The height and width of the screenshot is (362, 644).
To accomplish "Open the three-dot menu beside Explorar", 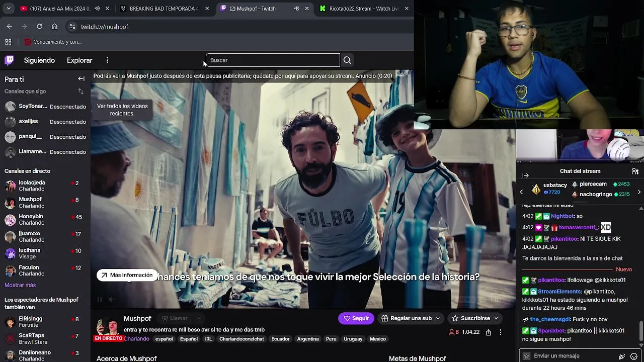I will click(x=107, y=60).
